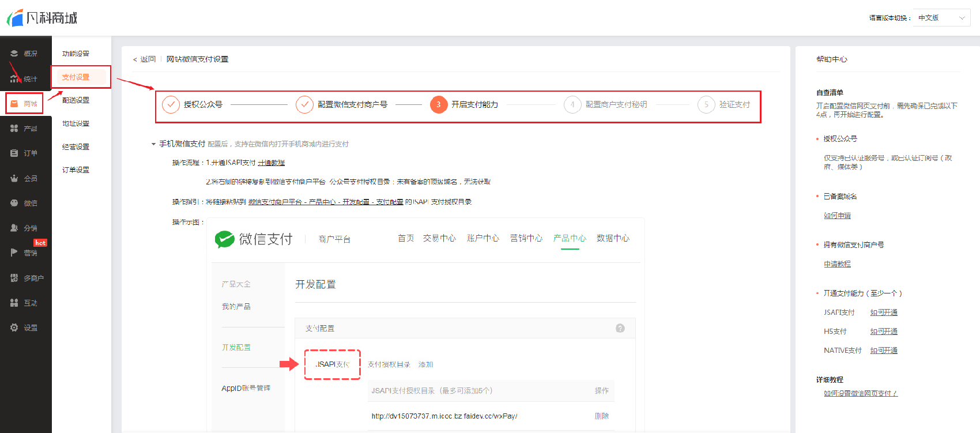Open the 会员 members crown icon
The image size is (980, 433).
pyautogui.click(x=14, y=178)
